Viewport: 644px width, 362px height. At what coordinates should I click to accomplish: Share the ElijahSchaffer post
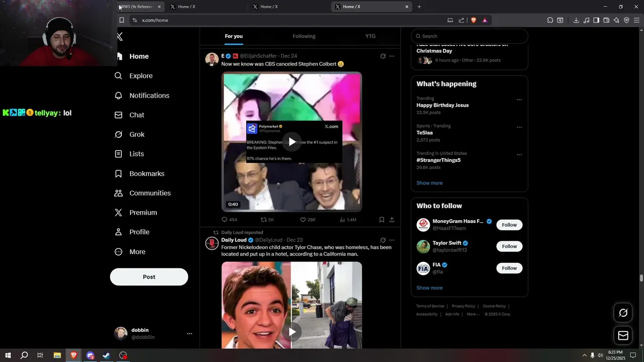tap(392, 220)
